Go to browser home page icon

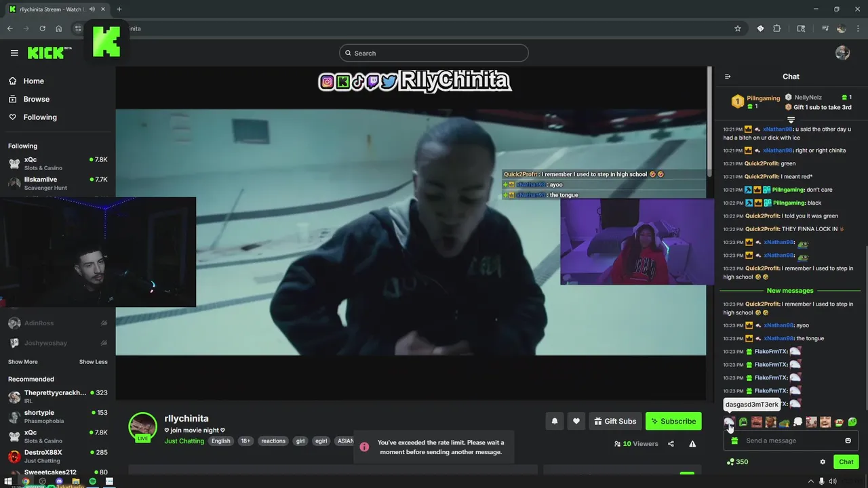pyautogui.click(x=59, y=28)
